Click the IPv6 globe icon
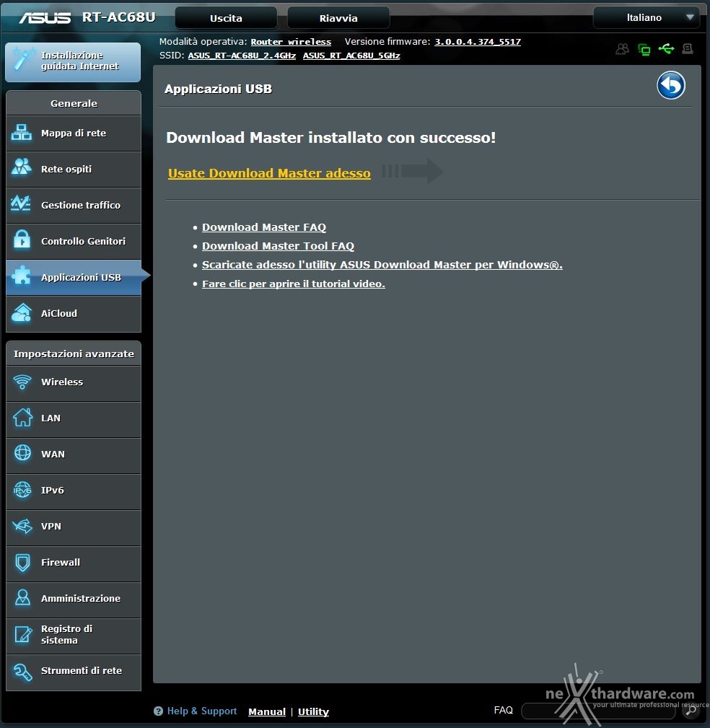This screenshot has width=710, height=728. point(22,489)
